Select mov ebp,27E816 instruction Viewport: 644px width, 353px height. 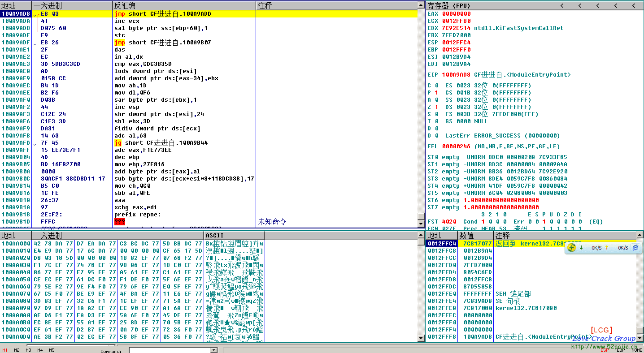point(209,164)
